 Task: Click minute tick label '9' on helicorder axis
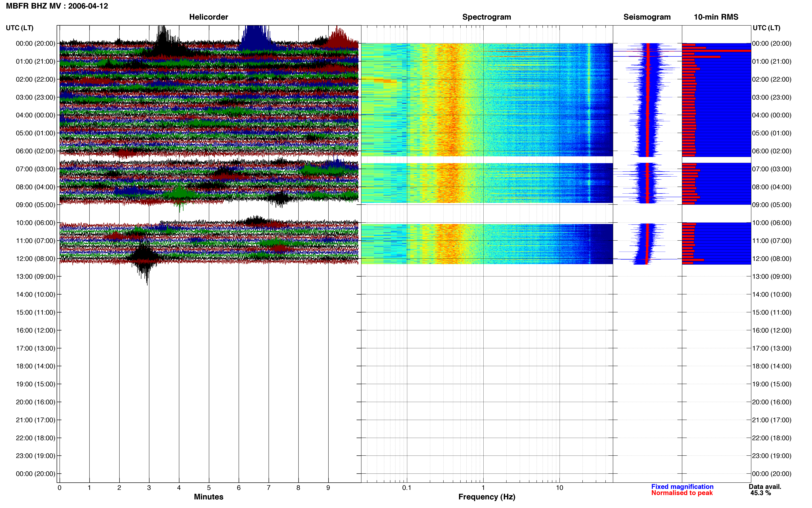[x=328, y=487]
